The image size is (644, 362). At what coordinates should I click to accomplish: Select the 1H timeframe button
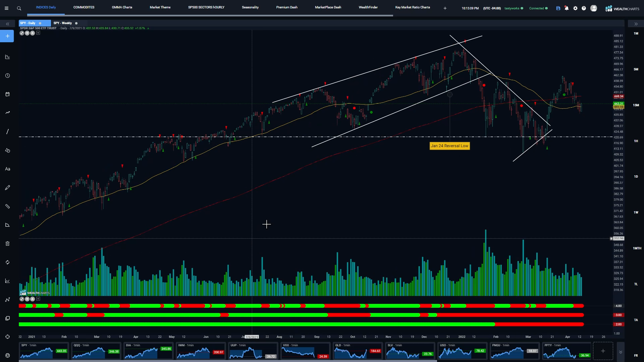click(636, 141)
